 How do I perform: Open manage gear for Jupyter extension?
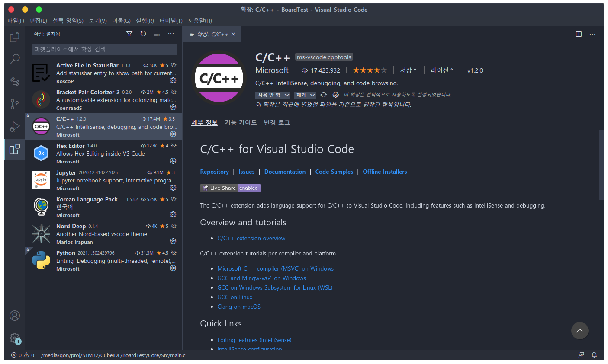point(173,188)
